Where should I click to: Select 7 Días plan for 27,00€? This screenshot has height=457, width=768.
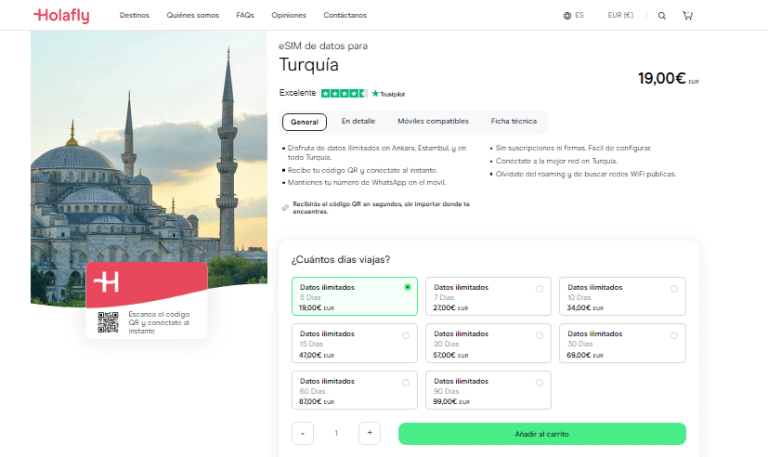(x=488, y=296)
